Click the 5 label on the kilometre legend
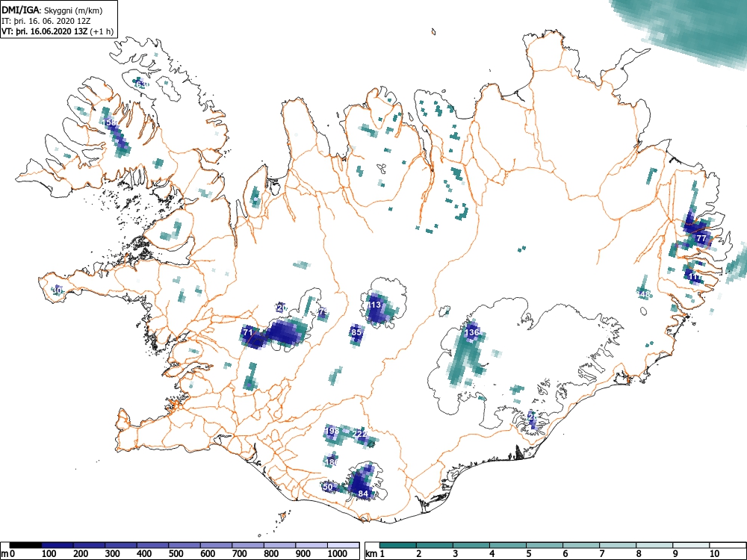 pos(529,554)
